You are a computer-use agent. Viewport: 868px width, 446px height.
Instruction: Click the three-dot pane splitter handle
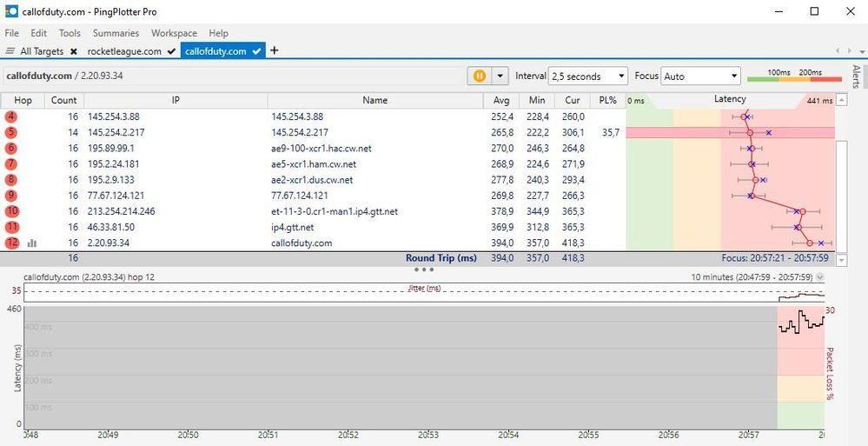point(423,270)
